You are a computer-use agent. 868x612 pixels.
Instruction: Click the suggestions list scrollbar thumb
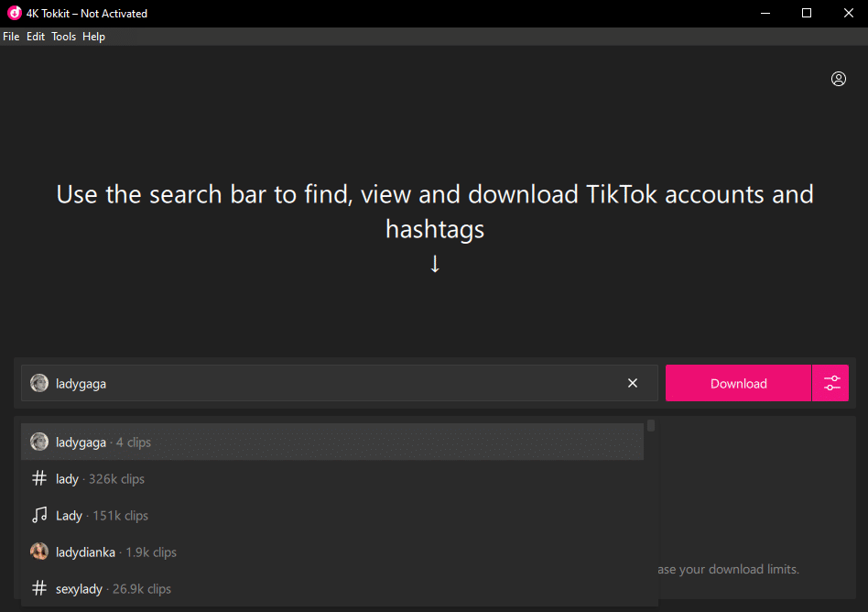(651, 425)
